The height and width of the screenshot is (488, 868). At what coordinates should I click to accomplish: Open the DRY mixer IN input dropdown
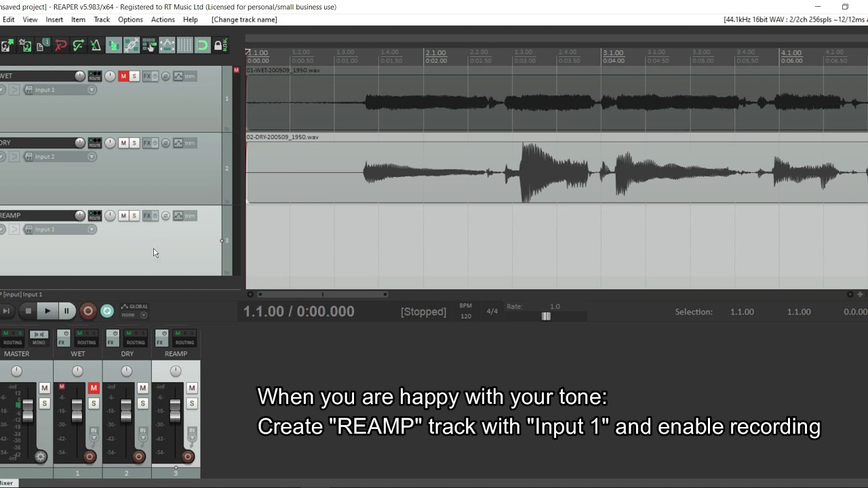pyautogui.click(x=143, y=434)
